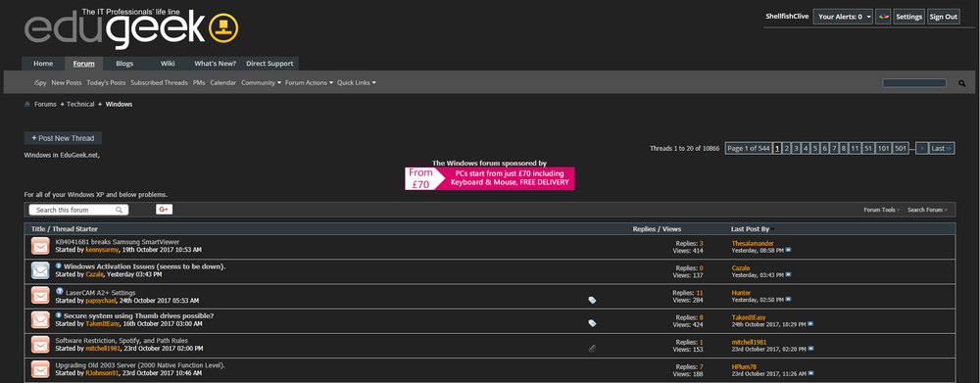Open Subscribed Threads link
This screenshot has height=383, width=980.
(x=160, y=82)
